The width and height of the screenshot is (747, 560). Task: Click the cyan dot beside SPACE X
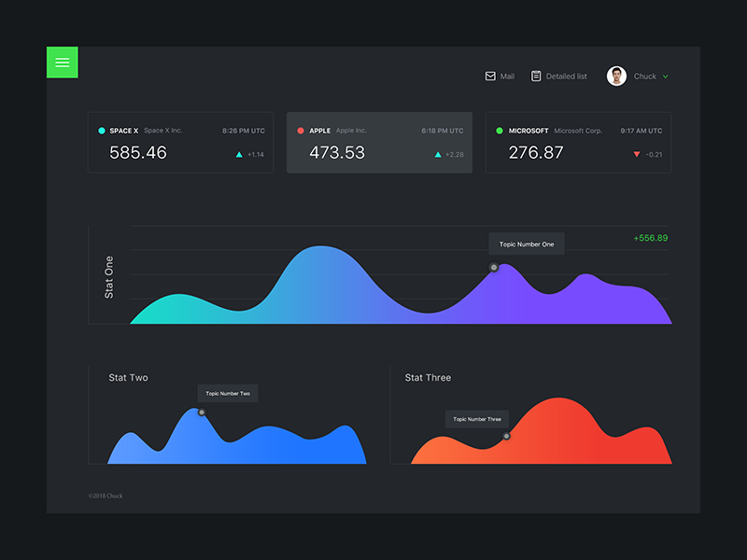[102, 131]
